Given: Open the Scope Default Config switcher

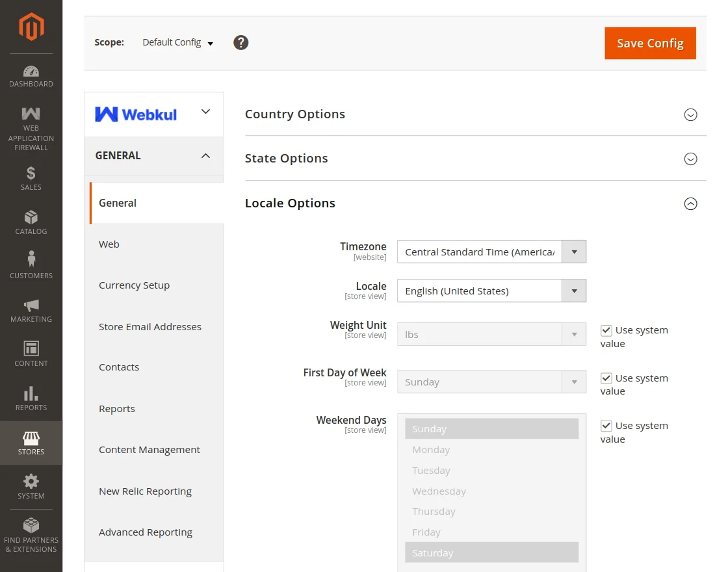Looking at the screenshot, I should 177,43.
